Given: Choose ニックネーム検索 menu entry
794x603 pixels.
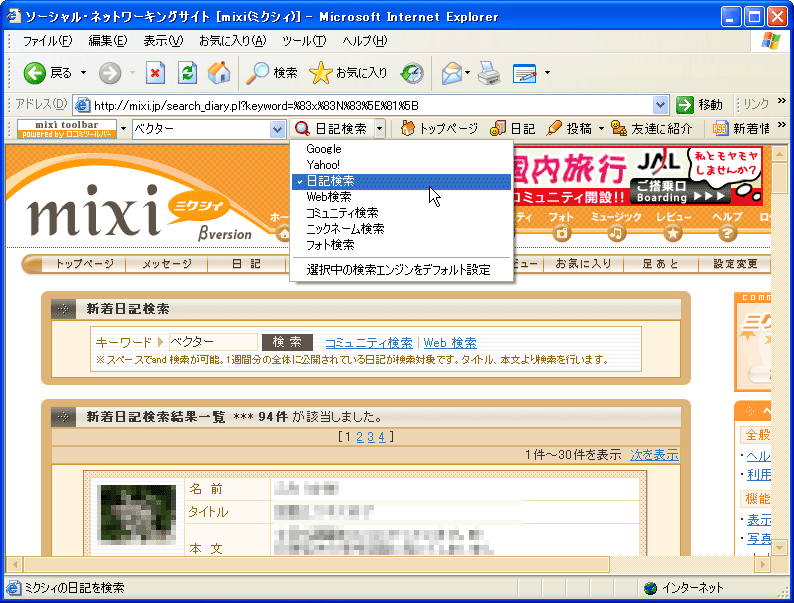Looking at the screenshot, I should click(x=402, y=229).
